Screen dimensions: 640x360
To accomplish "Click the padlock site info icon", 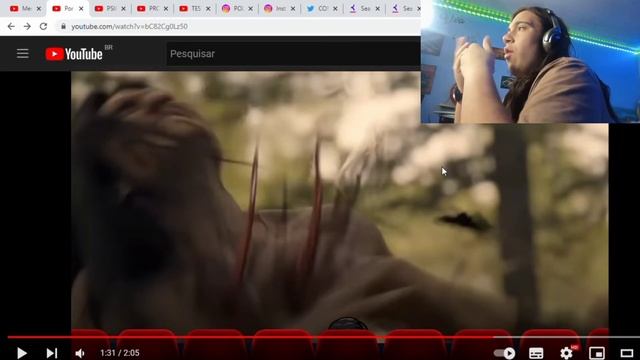I will [x=63, y=27].
